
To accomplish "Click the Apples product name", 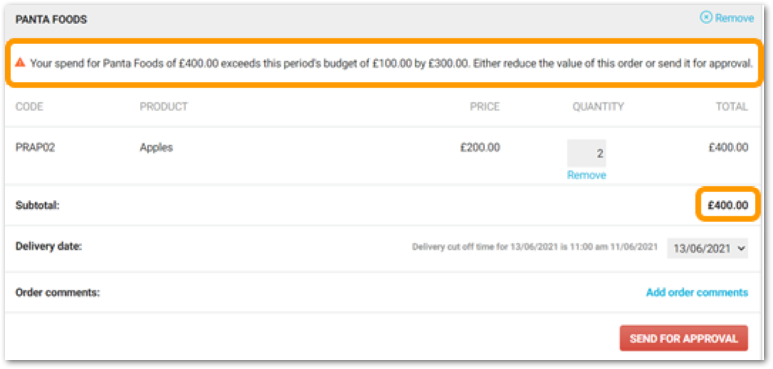I will coord(156,148).
